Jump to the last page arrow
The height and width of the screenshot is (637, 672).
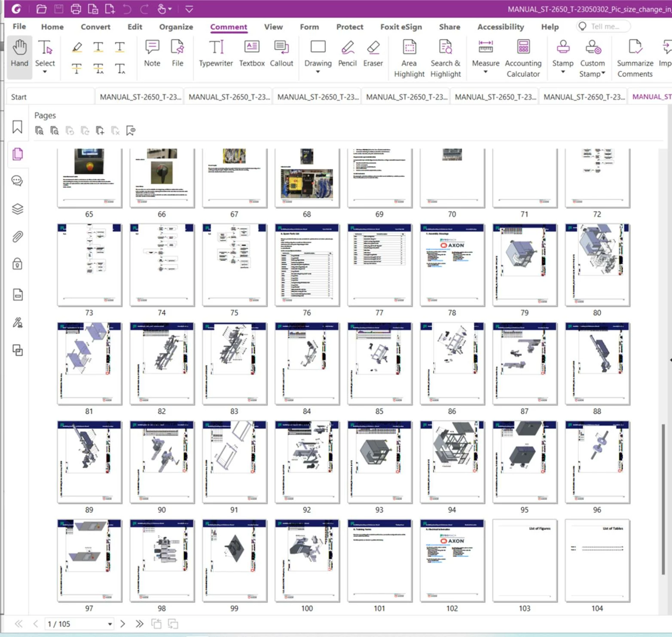(139, 624)
